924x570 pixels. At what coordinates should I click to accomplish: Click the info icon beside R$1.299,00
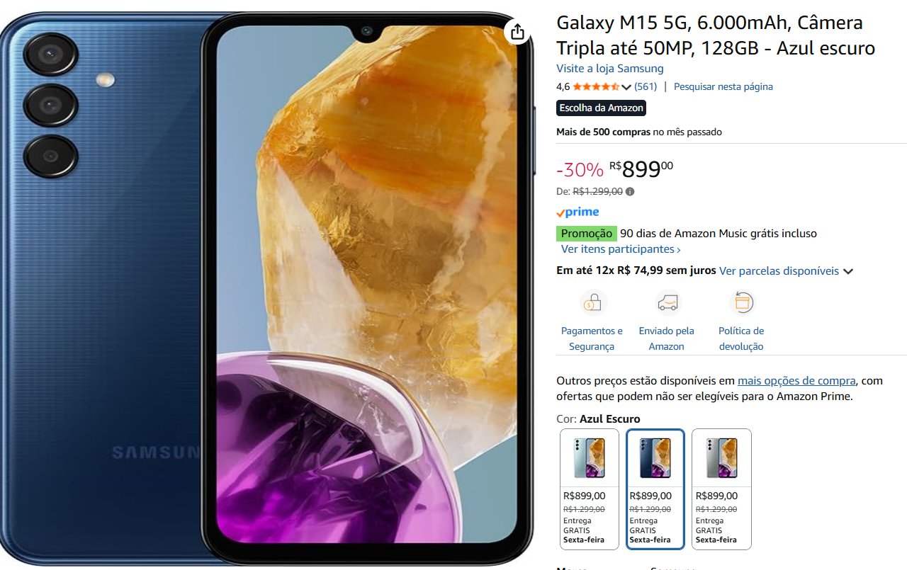(x=630, y=191)
